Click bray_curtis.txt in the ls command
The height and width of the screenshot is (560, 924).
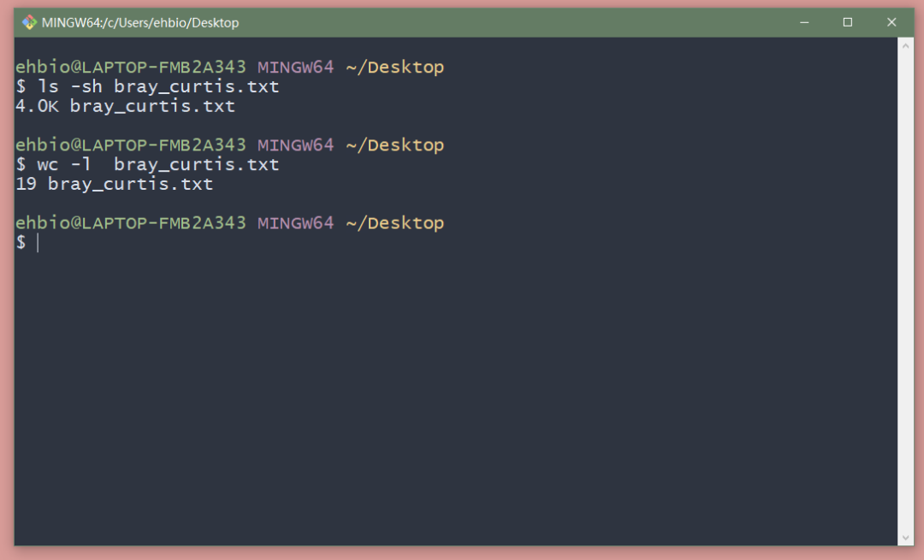(x=197, y=86)
